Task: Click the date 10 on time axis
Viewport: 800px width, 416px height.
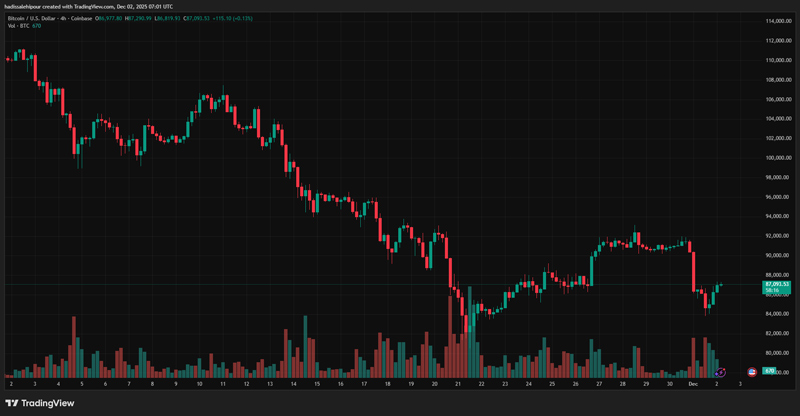Action: point(199,383)
